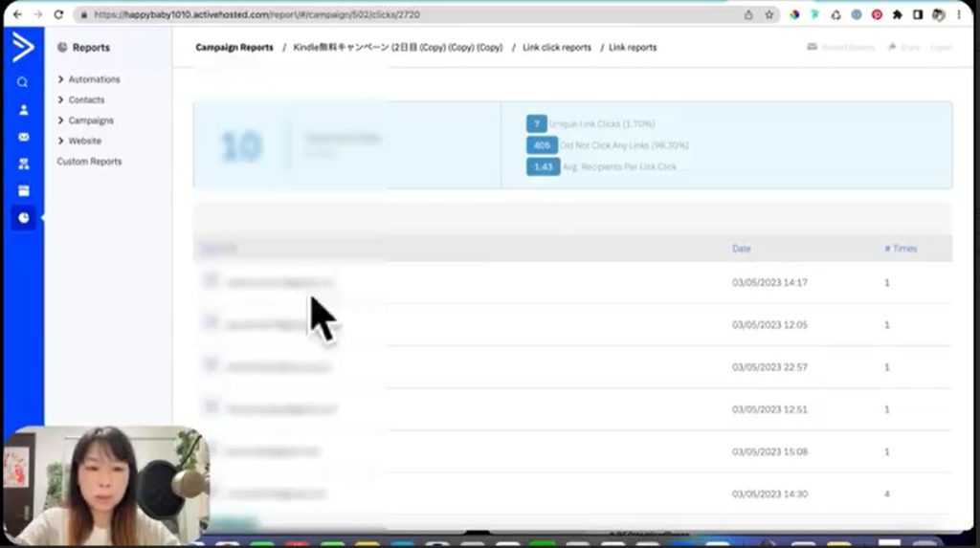Click the Pinterest extension icon

tap(877, 15)
